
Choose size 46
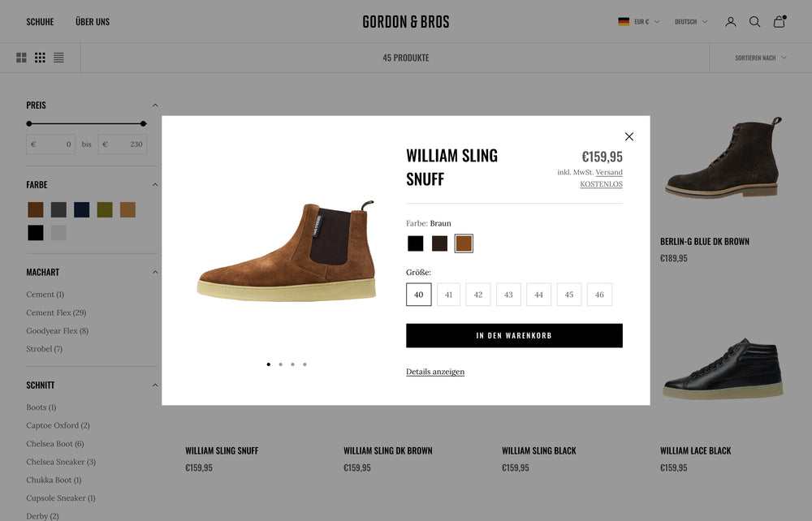point(599,295)
